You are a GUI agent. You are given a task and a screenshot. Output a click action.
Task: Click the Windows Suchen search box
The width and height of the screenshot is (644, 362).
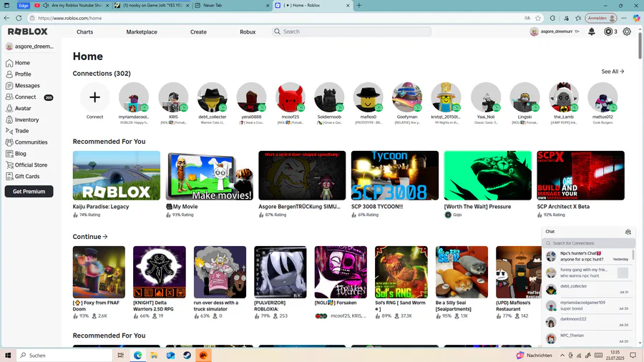(x=65, y=356)
